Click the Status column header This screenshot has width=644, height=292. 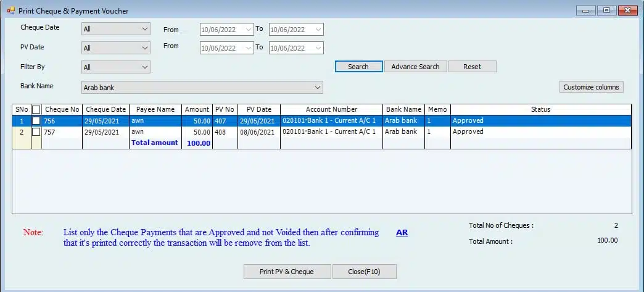[x=541, y=109]
